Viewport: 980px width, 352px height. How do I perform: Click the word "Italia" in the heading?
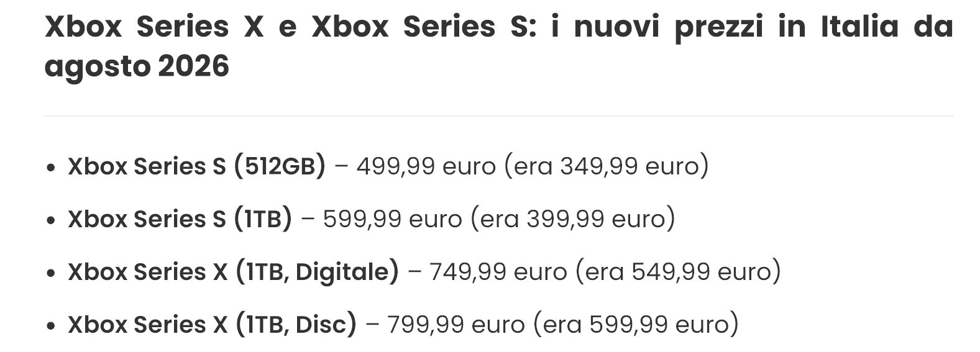(x=859, y=27)
